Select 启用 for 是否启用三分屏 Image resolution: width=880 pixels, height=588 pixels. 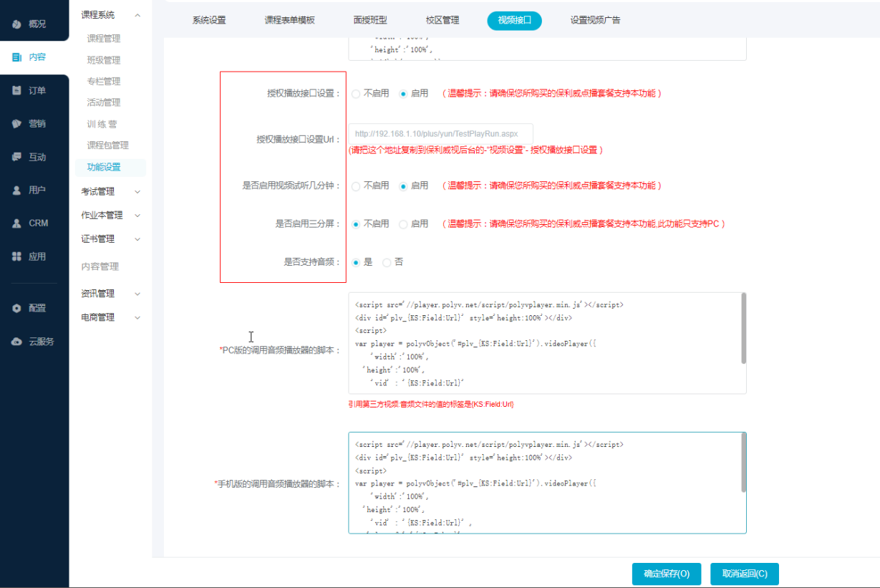[x=403, y=224]
